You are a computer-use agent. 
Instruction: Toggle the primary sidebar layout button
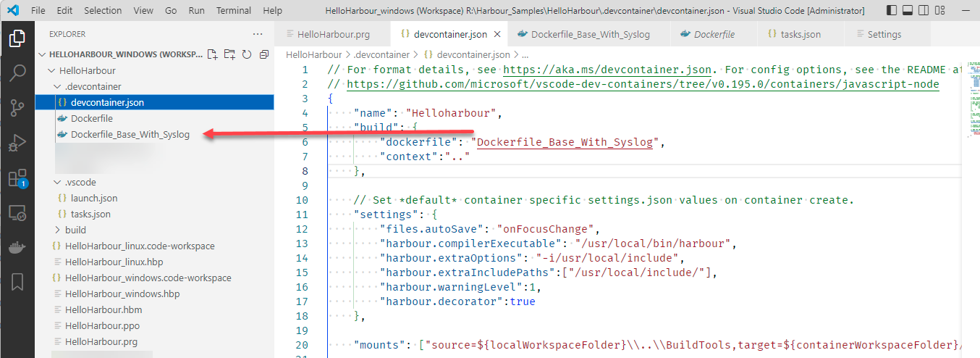(x=892, y=11)
